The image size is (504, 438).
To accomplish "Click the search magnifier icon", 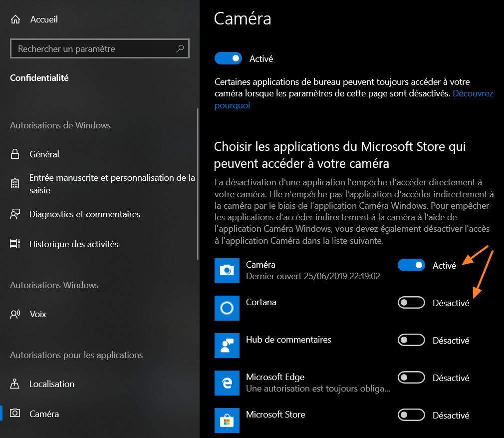I will [x=180, y=48].
